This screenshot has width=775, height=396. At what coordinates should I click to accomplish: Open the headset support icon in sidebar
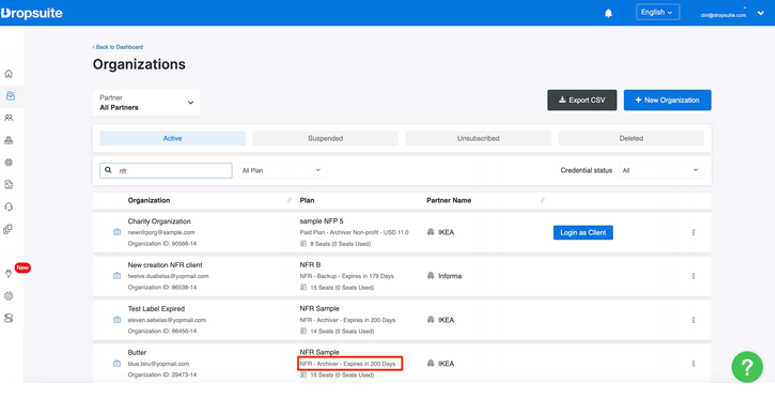pos(8,207)
